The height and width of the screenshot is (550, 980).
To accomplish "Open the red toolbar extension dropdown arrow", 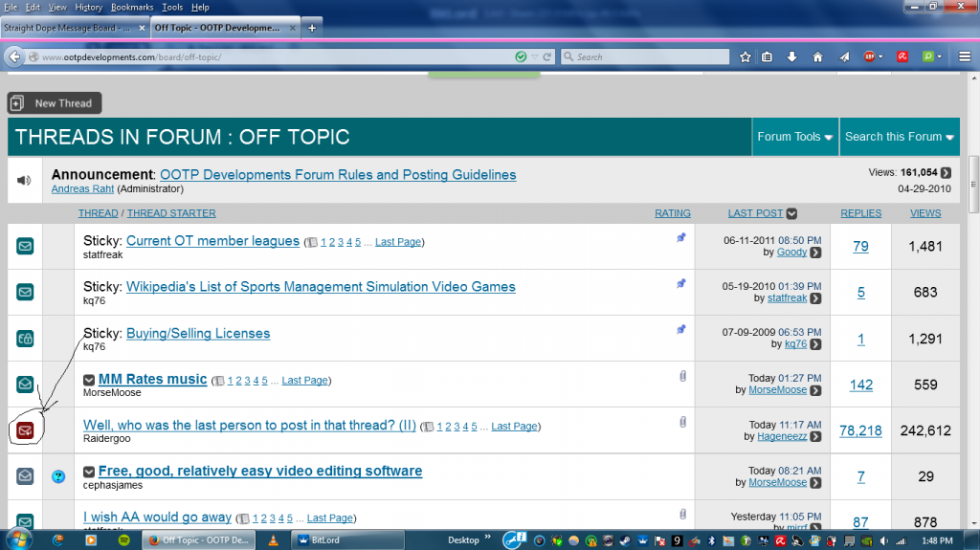I will [x=880, y=56].
